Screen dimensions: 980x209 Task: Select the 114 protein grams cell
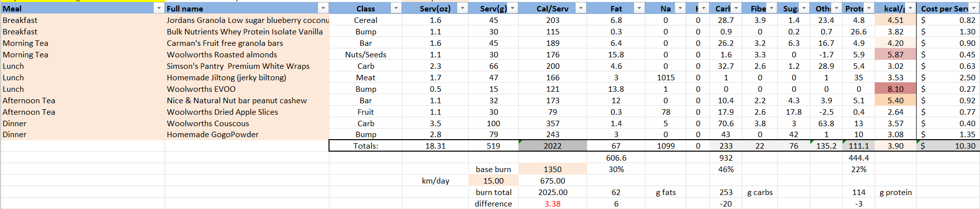click(x=859, y=192)
